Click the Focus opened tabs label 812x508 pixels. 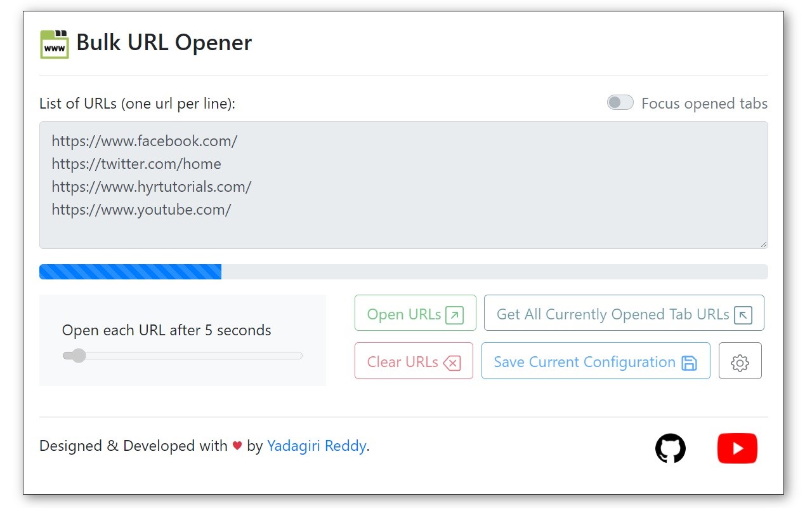(x=704, y=104)
